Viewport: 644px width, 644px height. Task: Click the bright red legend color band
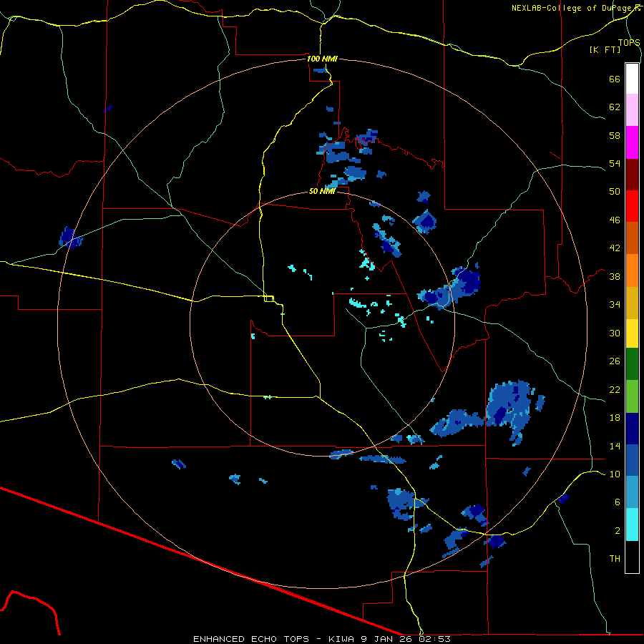pyautogui.click(x=632, y=206)
